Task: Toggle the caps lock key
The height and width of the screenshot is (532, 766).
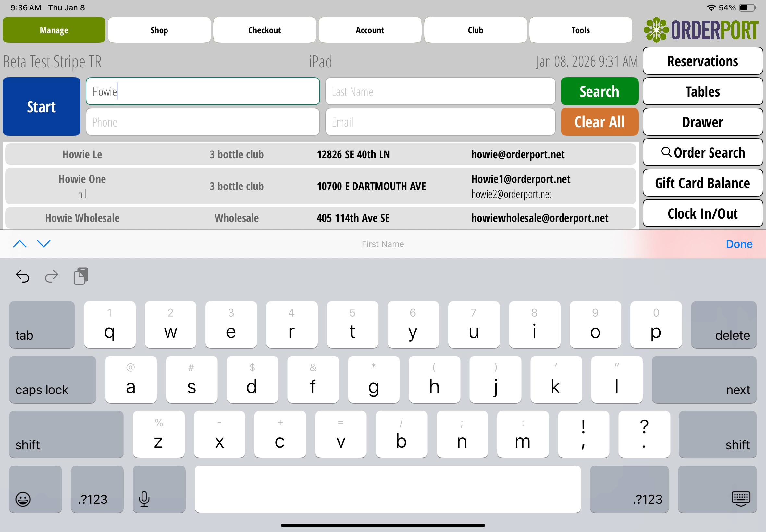Action: [x=52, y=380]
